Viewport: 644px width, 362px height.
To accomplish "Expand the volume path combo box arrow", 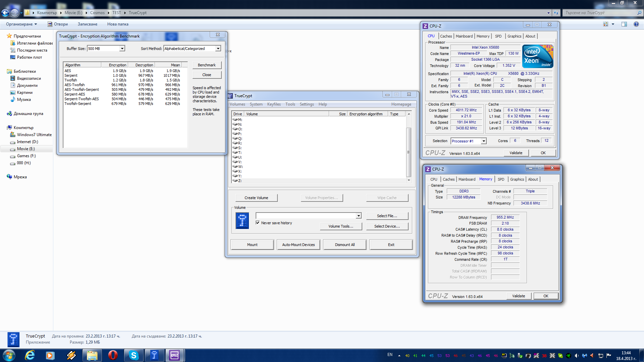I will (x=359, y=216).
